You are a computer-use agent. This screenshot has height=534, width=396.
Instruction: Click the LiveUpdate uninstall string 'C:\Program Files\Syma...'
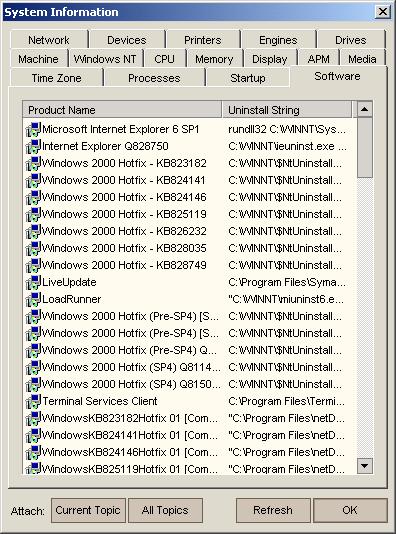(287, 283)
